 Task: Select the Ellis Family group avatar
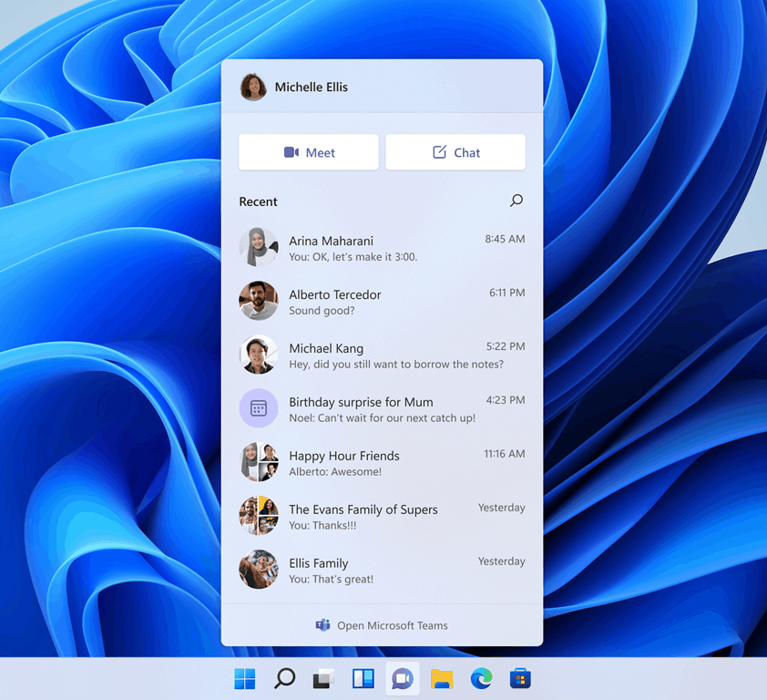(x=258, y=570)
